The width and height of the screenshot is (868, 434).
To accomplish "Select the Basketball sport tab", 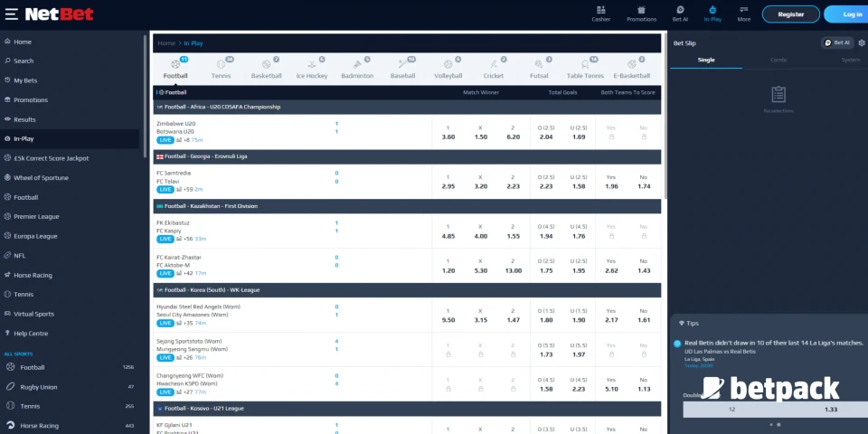I will [x=266, y=70].
